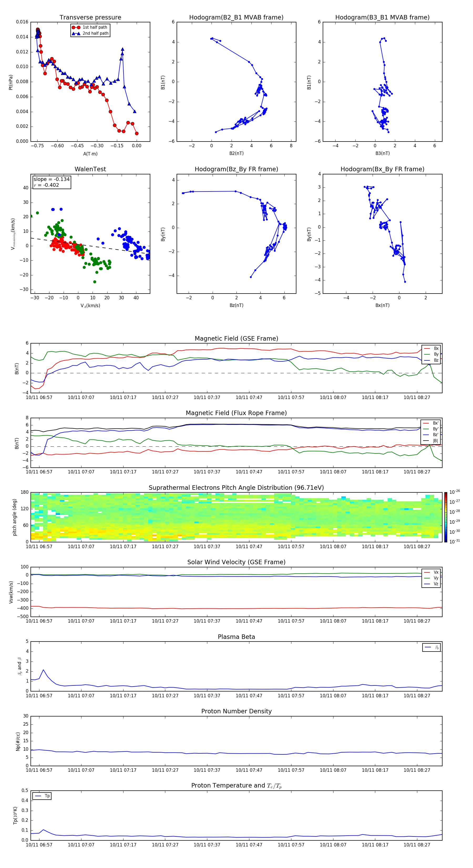Select By in the GSE Frame legend
The height and width of the screenshot is (868, 473).
click(x=431, y=354)
